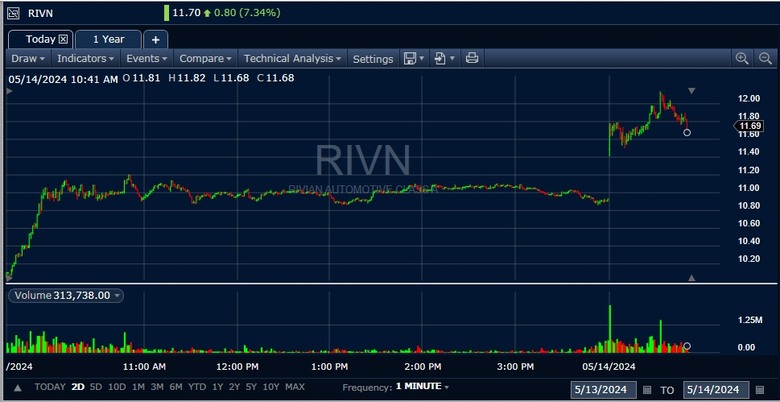This screenshot has width=780, height=402.
Task: Select the MAX range
Action: pos(295,387)
